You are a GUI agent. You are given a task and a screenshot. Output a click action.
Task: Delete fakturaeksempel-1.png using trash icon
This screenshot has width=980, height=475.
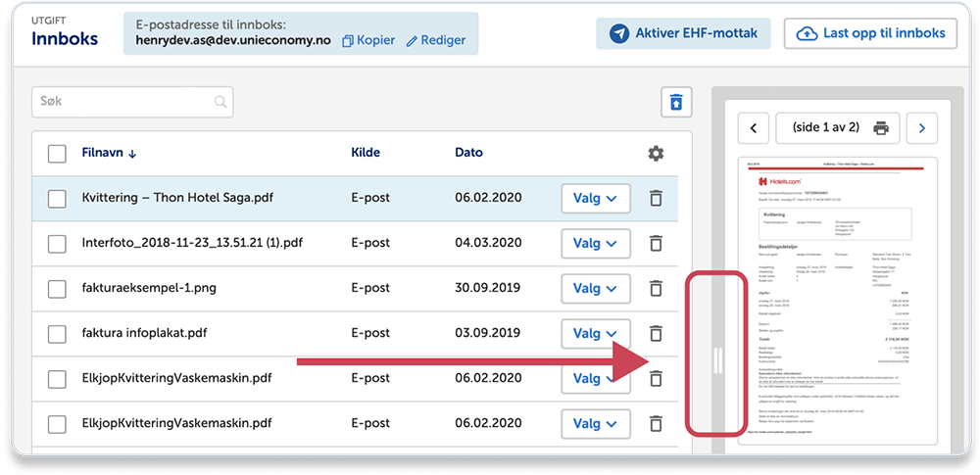(656, 288)
